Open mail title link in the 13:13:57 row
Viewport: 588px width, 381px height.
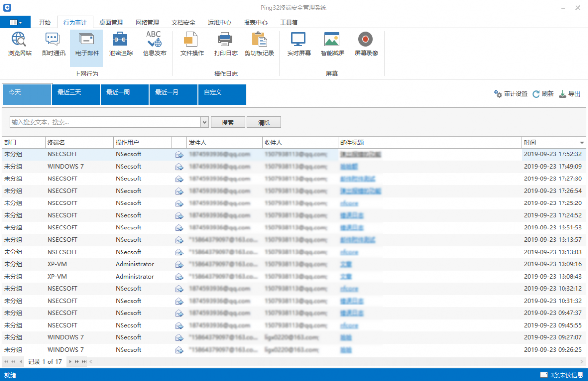point(358,240)
